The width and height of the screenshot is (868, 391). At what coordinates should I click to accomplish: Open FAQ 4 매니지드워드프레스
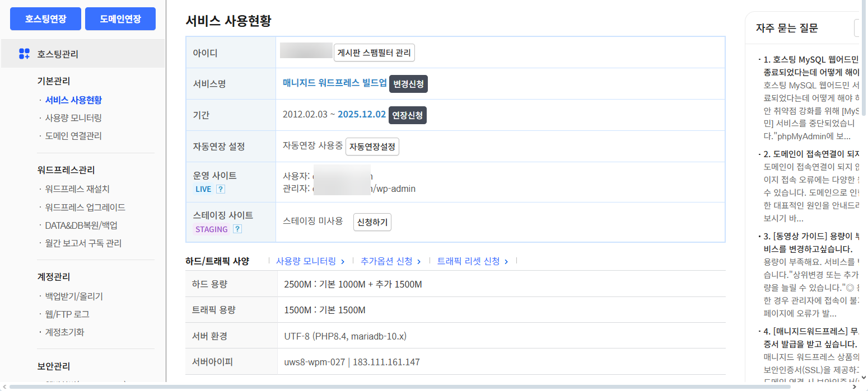coord(811,337)
